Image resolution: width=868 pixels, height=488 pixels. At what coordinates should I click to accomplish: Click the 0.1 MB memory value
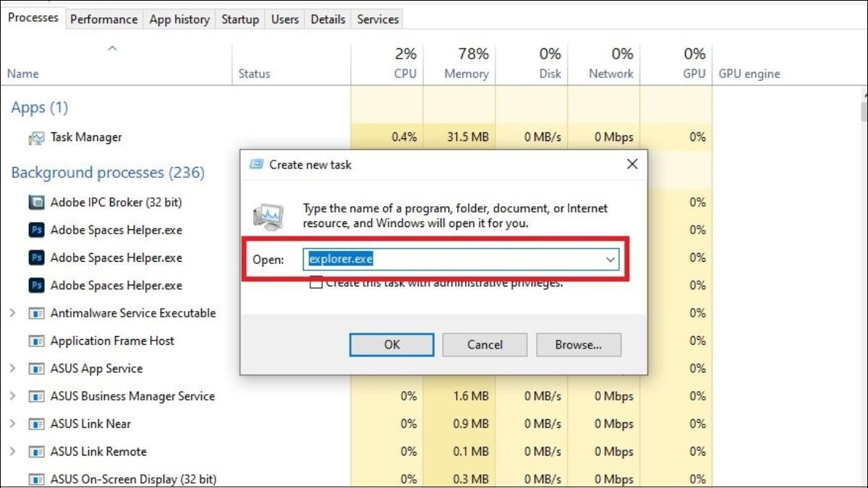point(470,452)
